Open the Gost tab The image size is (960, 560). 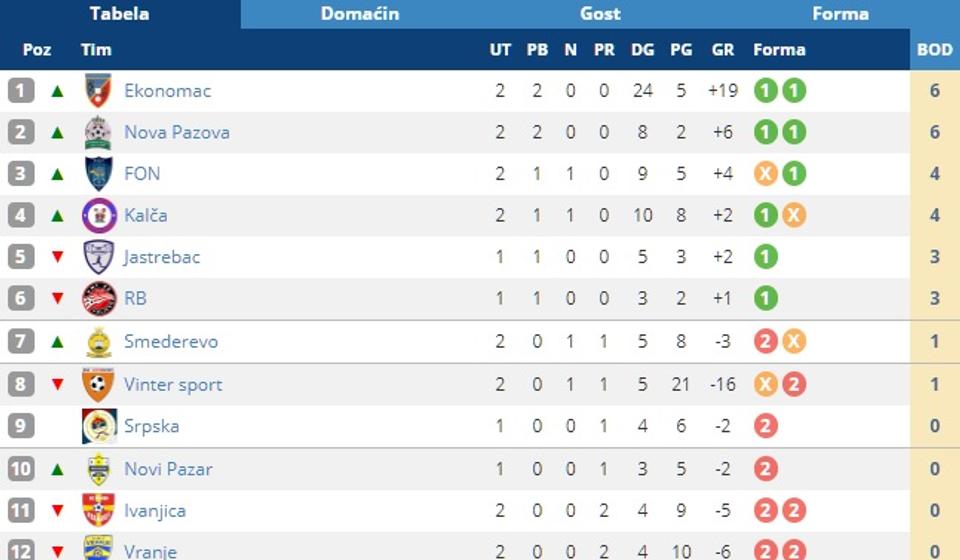(x=600, y=14)
